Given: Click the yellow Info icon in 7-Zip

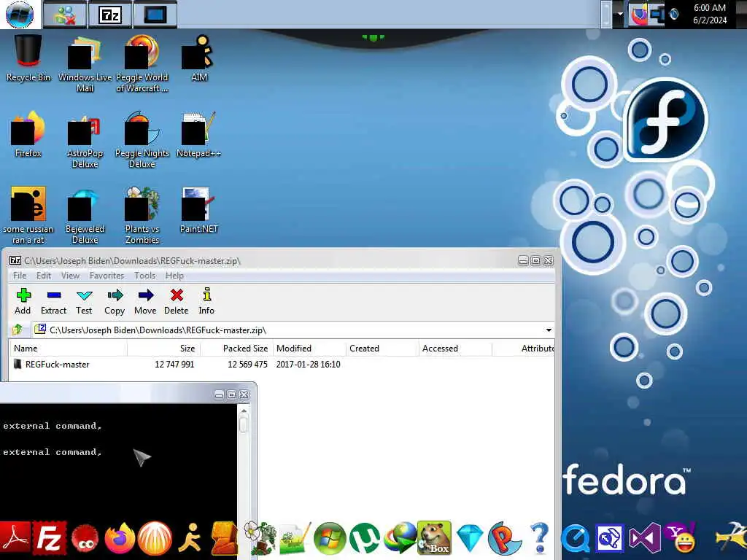Looking at the screenshot, I should [x=206, y=295].
